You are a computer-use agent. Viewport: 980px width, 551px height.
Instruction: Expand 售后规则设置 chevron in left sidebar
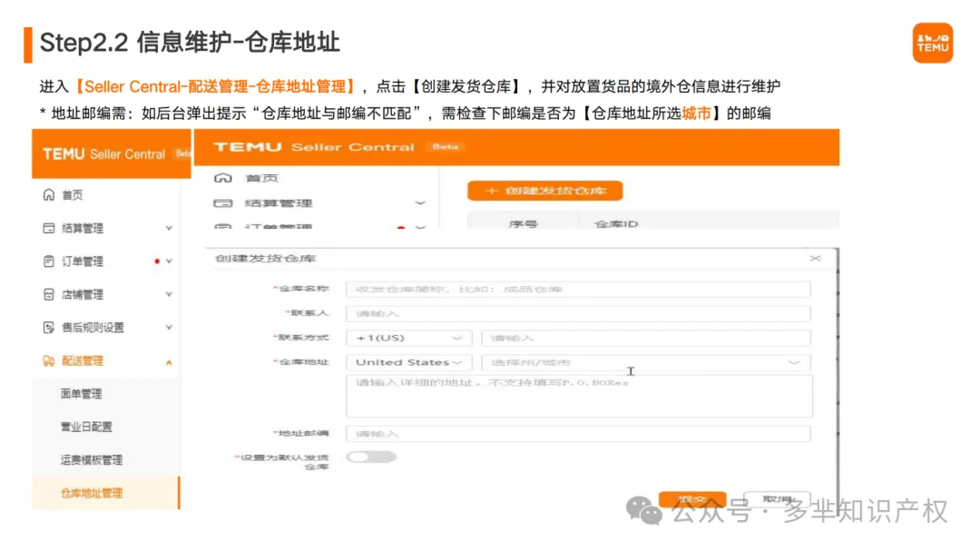169,328
